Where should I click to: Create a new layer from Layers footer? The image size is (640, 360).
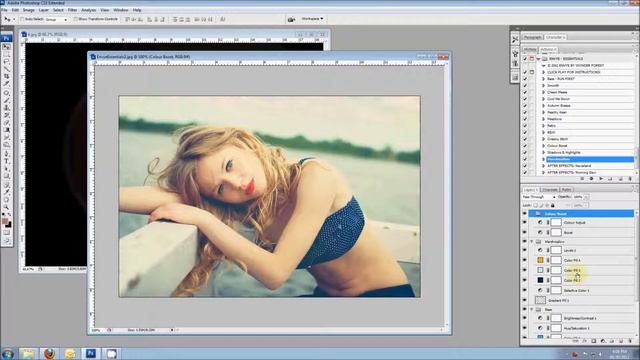[x=621, y=341]
